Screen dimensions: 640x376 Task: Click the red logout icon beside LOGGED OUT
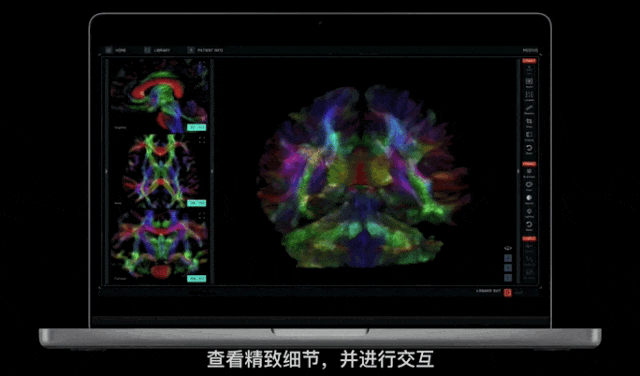(507, 293)
